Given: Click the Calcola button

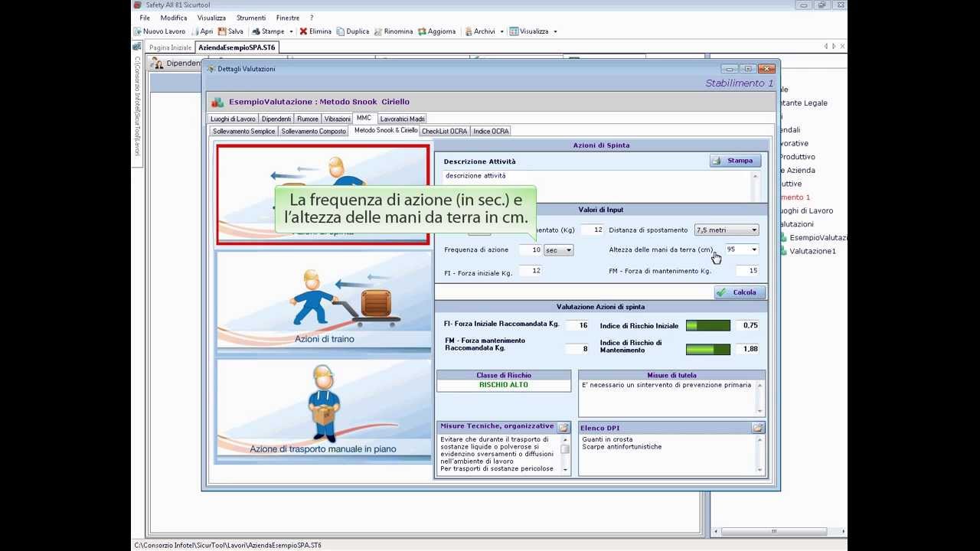Looking at the screenshot, I should (x=740, y=292).
